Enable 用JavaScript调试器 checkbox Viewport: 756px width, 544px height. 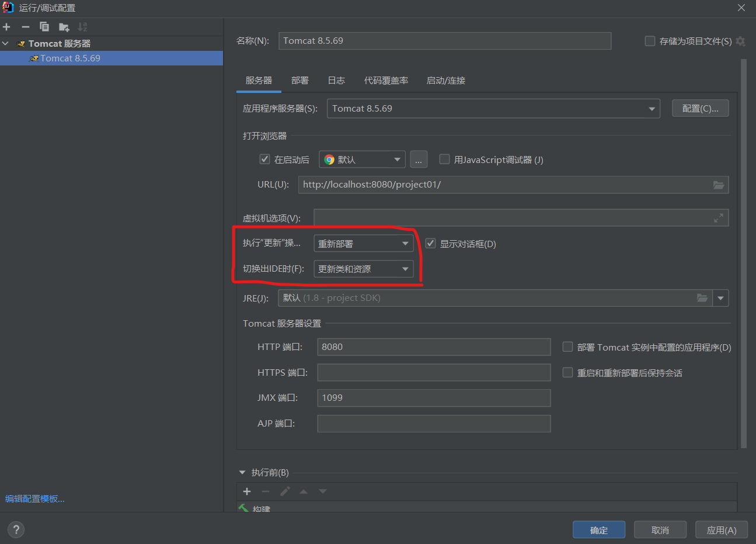444,160
